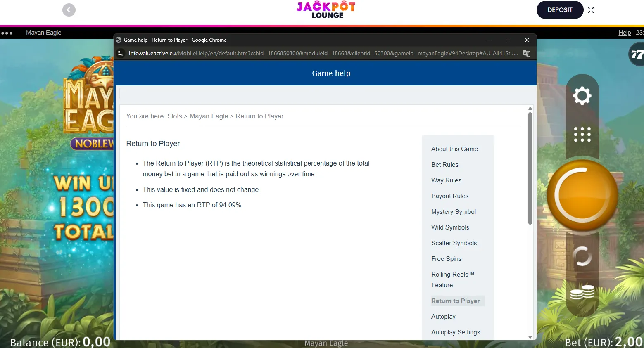
Task: Open bet settings coin stack icon
Action: point(582,292)
